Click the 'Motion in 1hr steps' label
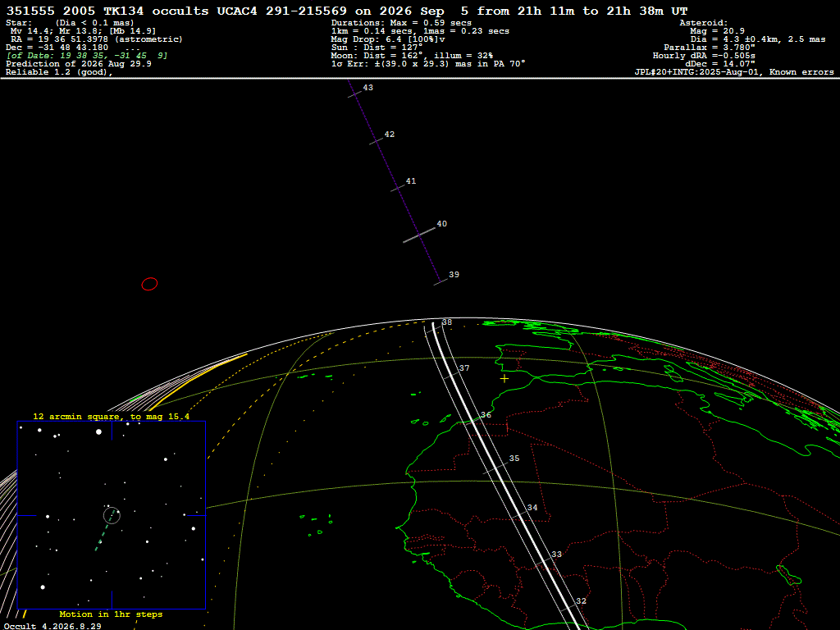 pyautogui.click(x=111, y=614)
